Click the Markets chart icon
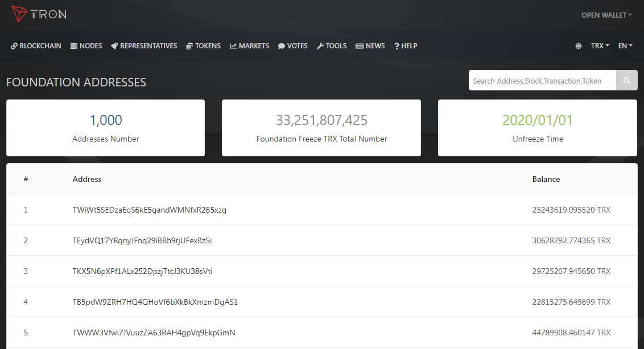This screenshot has height=349, width=644. (233, 46)
